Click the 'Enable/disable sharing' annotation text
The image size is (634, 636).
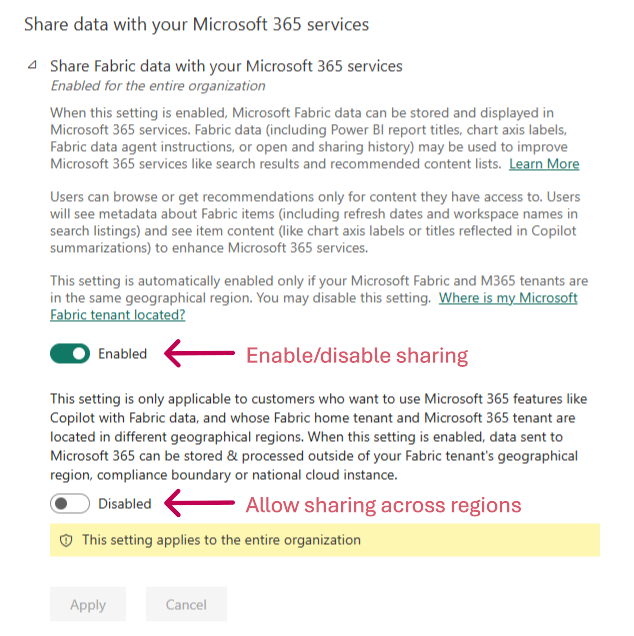point(357,355)
